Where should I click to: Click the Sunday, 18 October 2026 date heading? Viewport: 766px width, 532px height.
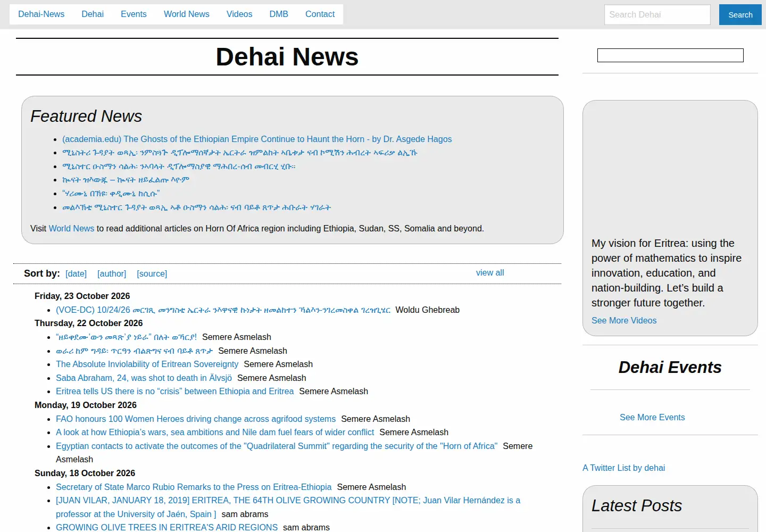click(x=85, y=473)
